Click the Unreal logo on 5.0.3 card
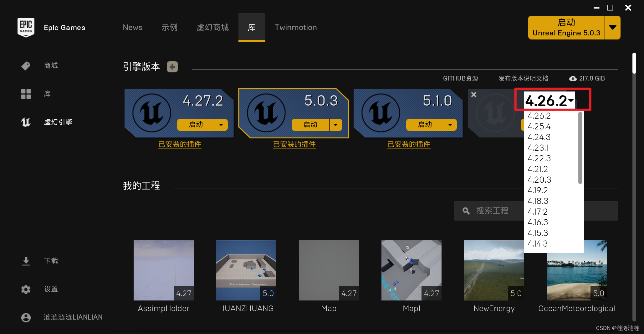The width and height of the screenshot is (644, 334). coord(266,113)
